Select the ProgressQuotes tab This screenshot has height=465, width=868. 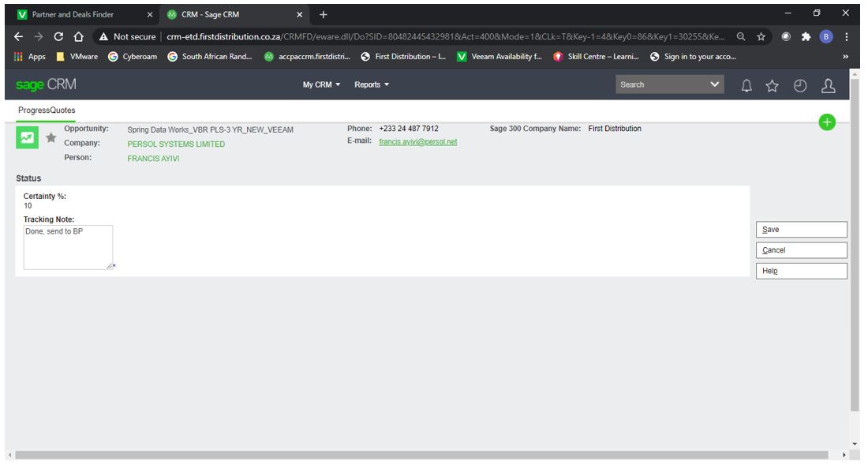[47, 111]
